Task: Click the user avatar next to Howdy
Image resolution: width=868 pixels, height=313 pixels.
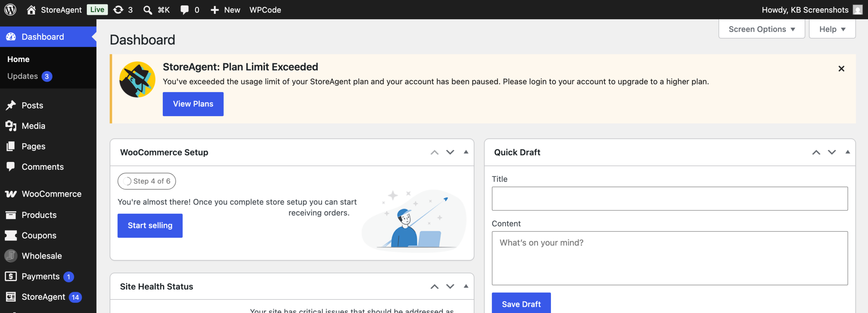Action: (857, 9)
